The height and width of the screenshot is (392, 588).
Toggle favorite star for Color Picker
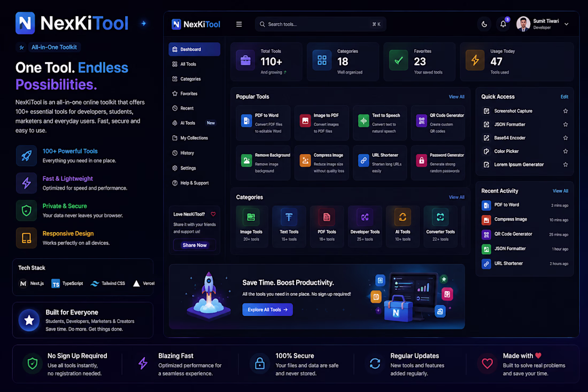[x=565, y=151]
